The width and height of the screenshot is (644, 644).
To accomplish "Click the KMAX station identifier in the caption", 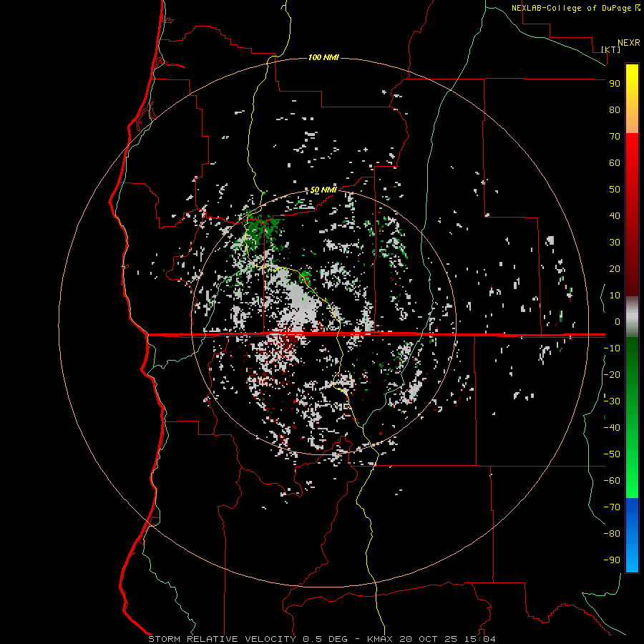I will point(380,639).
